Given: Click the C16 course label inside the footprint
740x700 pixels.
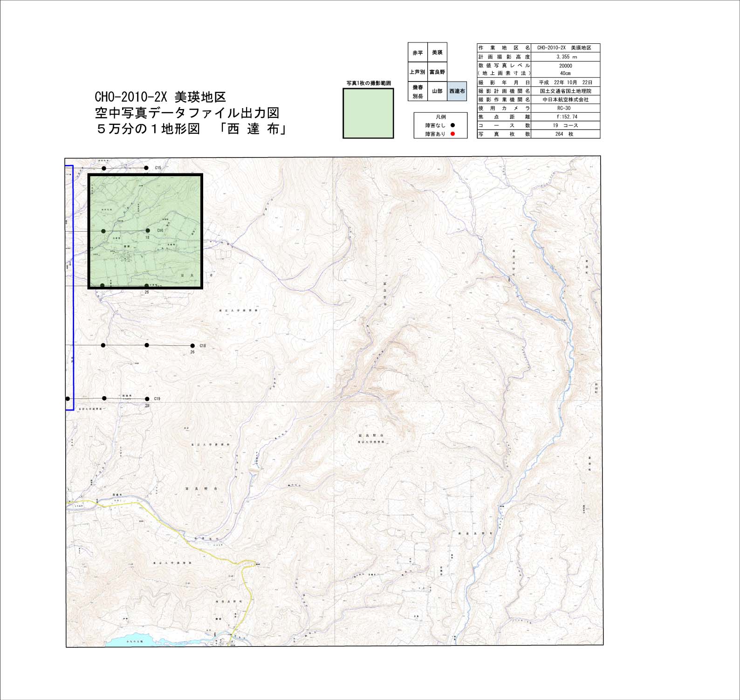Looking at the screenshot, I should (x=160, y=230).
